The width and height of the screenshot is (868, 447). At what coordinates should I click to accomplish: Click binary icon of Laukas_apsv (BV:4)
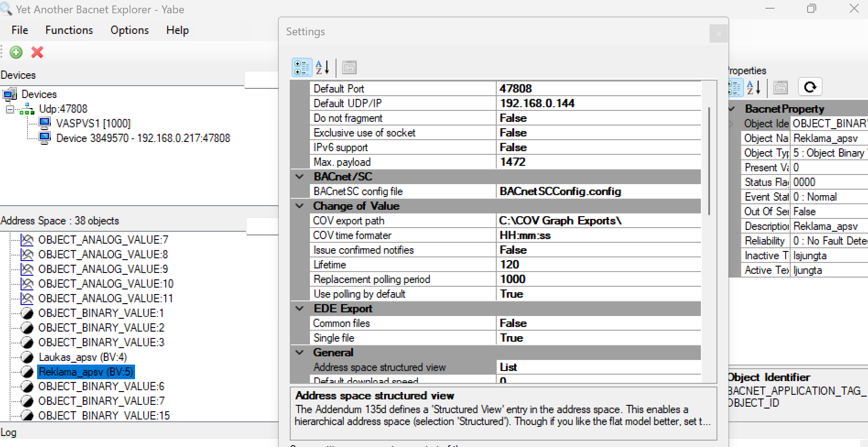coord(27,357)
